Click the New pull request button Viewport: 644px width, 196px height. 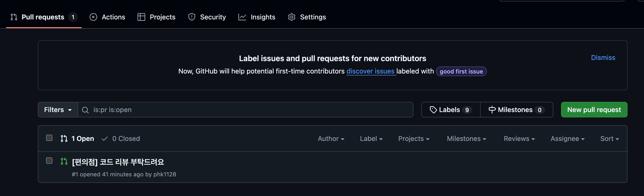click(594, 110)
